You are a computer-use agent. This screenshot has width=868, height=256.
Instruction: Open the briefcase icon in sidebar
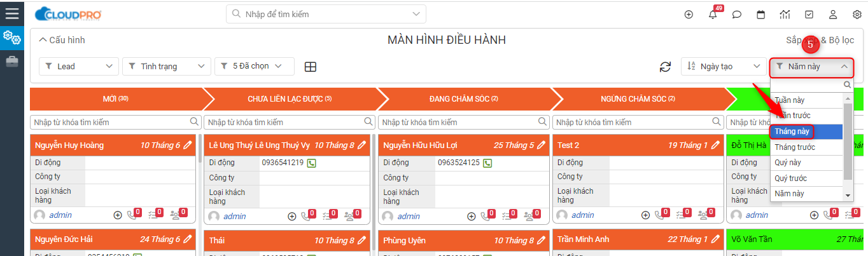pos(11,62)
